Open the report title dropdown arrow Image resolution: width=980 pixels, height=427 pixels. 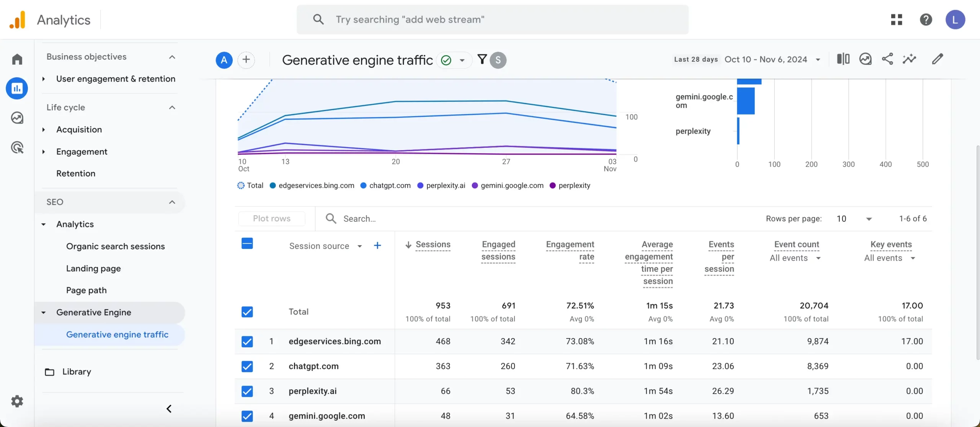[462, 61]
